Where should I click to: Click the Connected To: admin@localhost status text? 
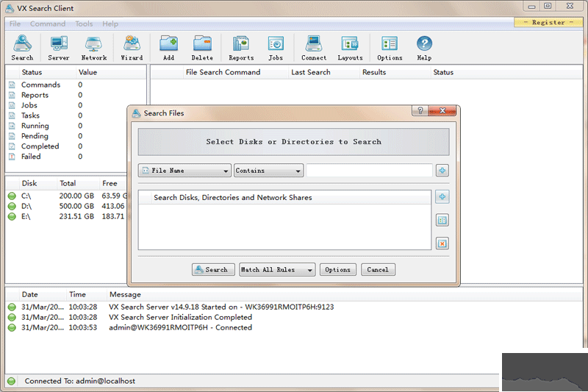pos(80,381)
